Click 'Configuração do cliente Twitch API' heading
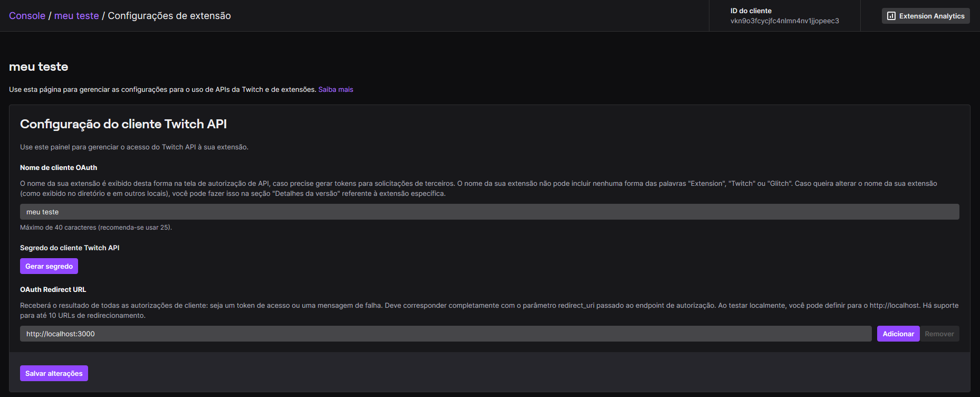 pyautogui.click(x=123, y=124)
